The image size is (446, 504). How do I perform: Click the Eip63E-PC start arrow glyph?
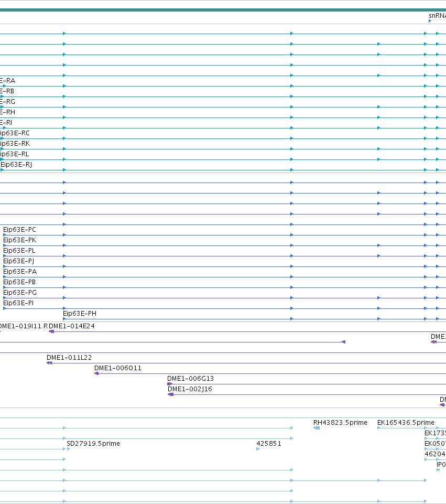5,235
